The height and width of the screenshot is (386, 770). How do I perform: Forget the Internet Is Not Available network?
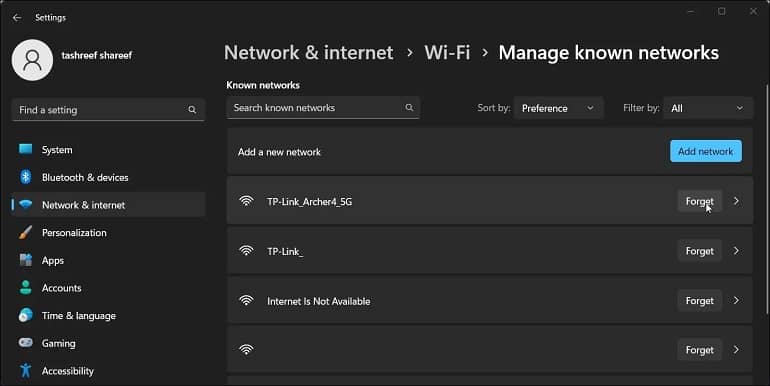point(699,301)
